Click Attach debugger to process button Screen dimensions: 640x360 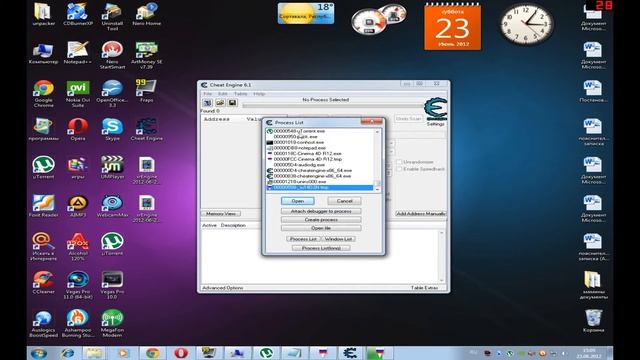321,211
